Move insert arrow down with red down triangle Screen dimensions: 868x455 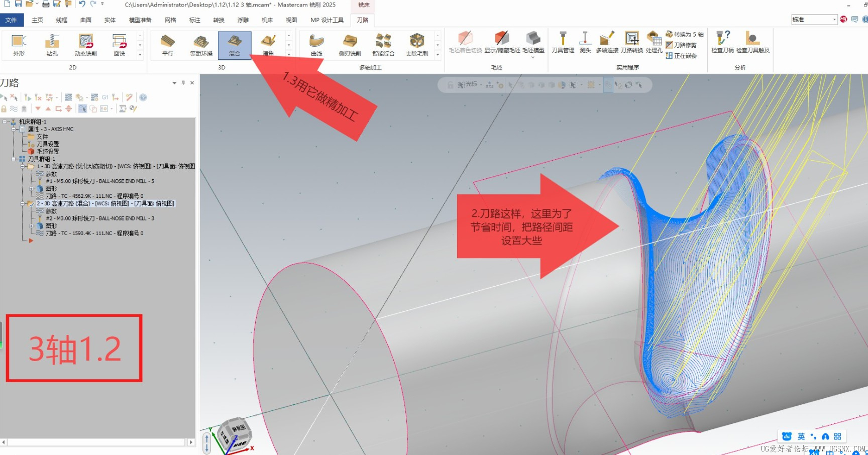pos(38,108)
